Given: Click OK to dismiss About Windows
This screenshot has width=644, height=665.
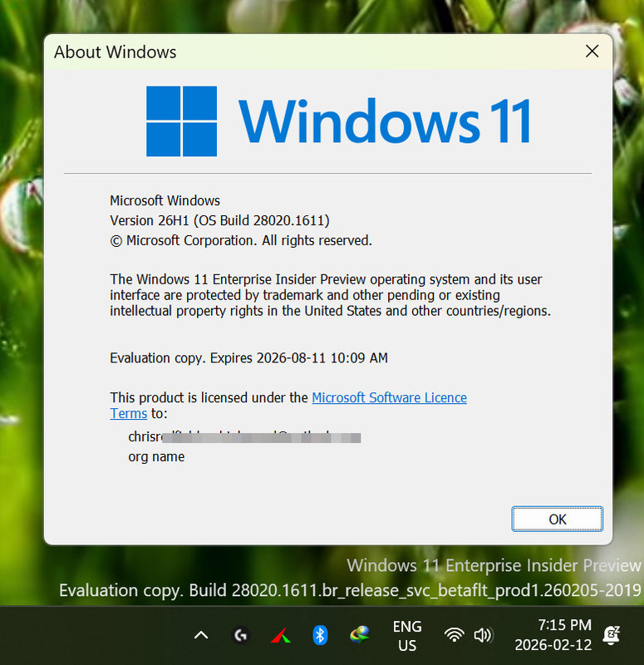Looking at the screenshot, I should pyautogui.click(x=557, y=519).
